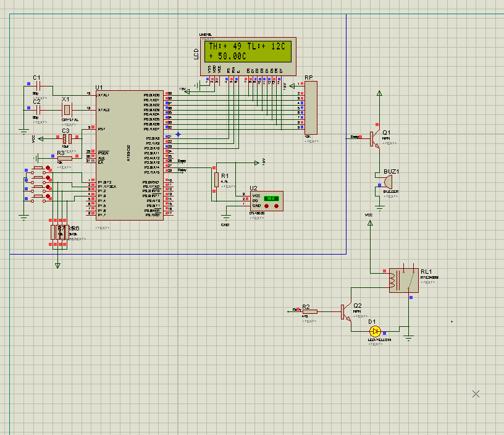Click the +5V power terminal right of R1

click(x=257, y=163)
